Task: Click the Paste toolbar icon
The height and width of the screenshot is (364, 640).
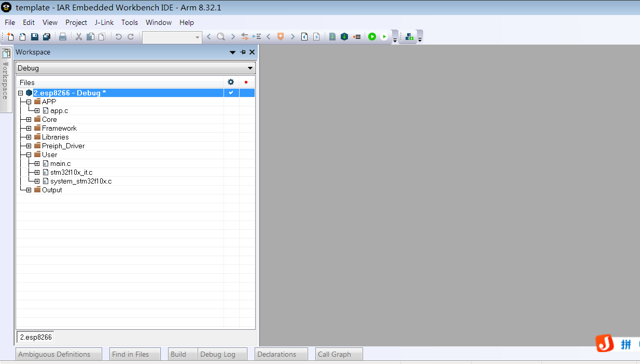Action: [102, 37]
